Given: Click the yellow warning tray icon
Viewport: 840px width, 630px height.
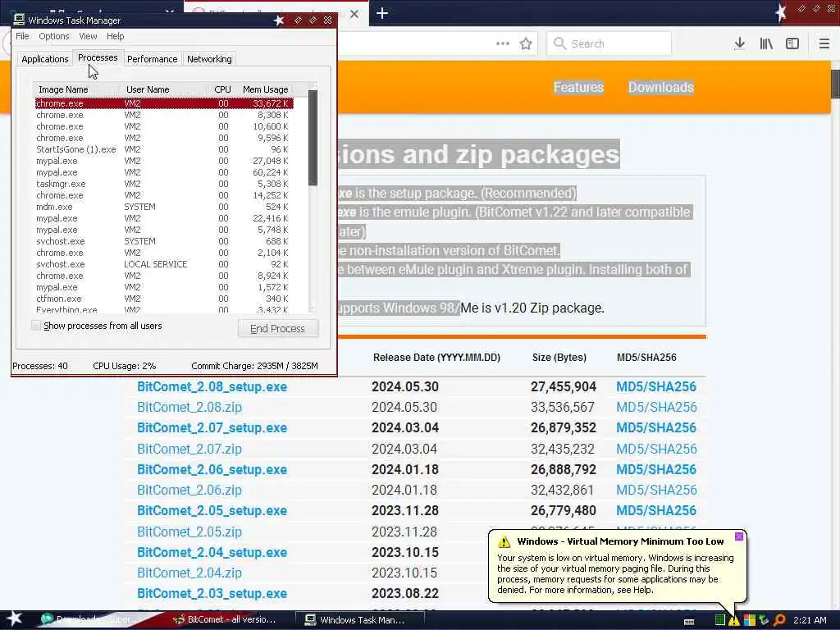Looking at the screenshot, I should [x=734, y=620].
